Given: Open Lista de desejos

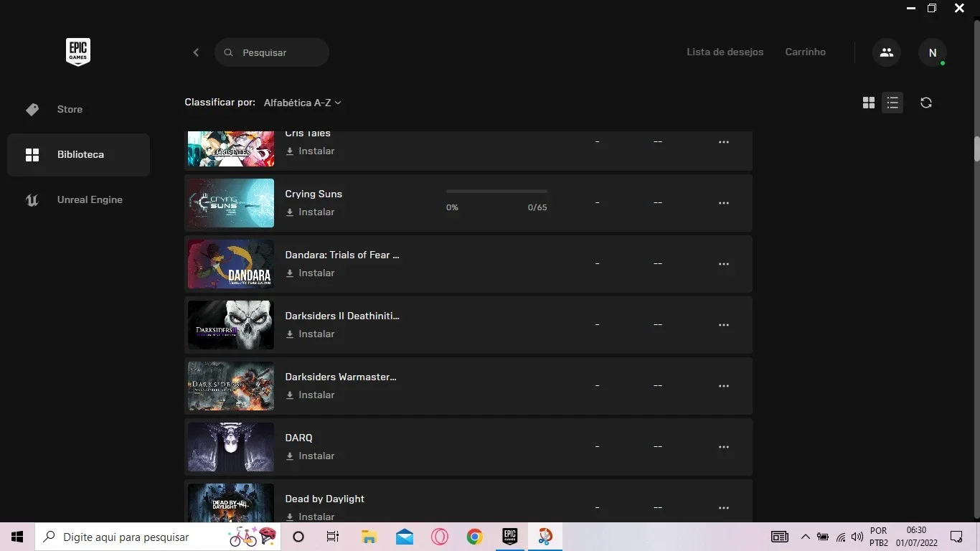Looking at the screenshot, I should [725, 52].
